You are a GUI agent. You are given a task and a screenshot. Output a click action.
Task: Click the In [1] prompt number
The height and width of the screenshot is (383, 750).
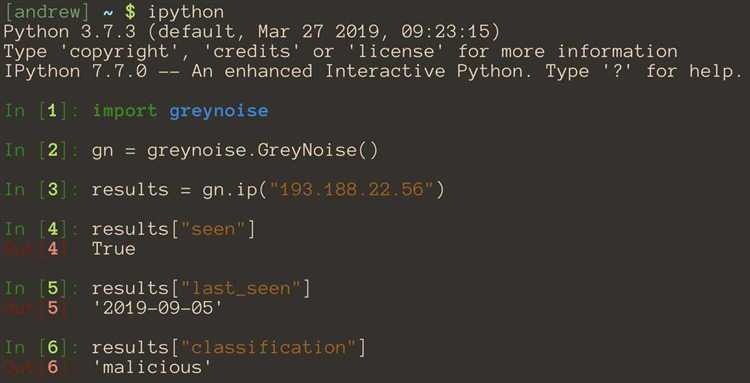coord(52,111)
